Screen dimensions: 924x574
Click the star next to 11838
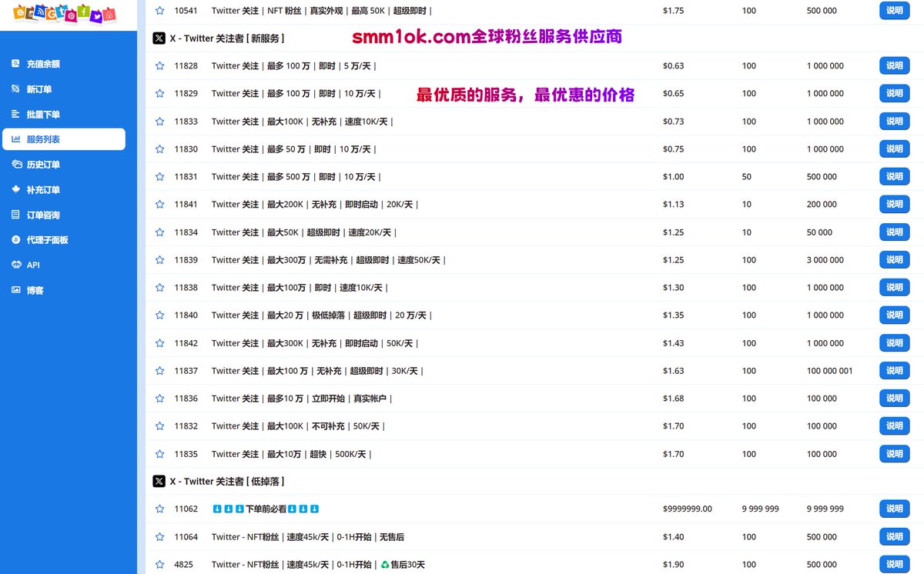tap(159, 288)
